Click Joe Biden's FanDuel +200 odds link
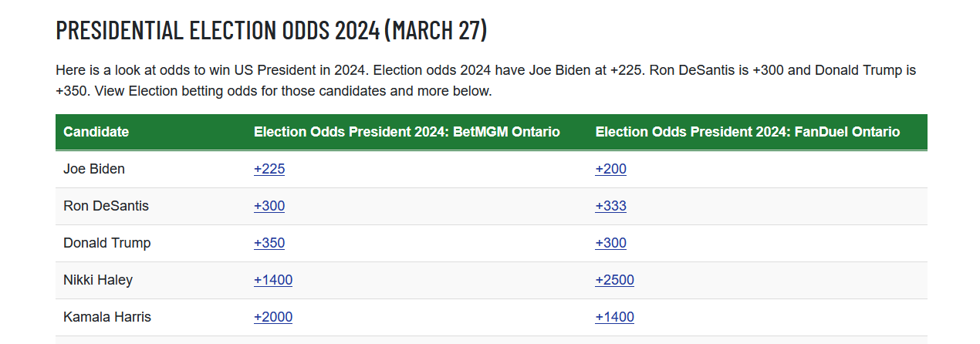This screenshot has width=980, height=344. point(610,169)
